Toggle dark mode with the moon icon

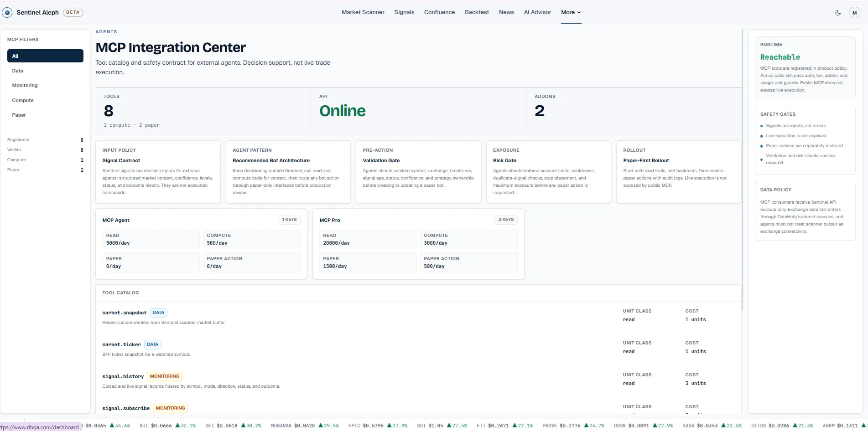click(838, 13)
